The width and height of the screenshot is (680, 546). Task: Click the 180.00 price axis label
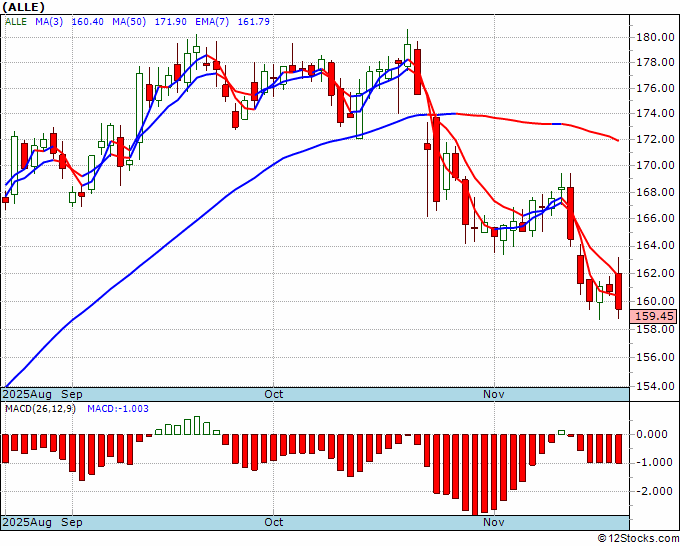point(655,37)
